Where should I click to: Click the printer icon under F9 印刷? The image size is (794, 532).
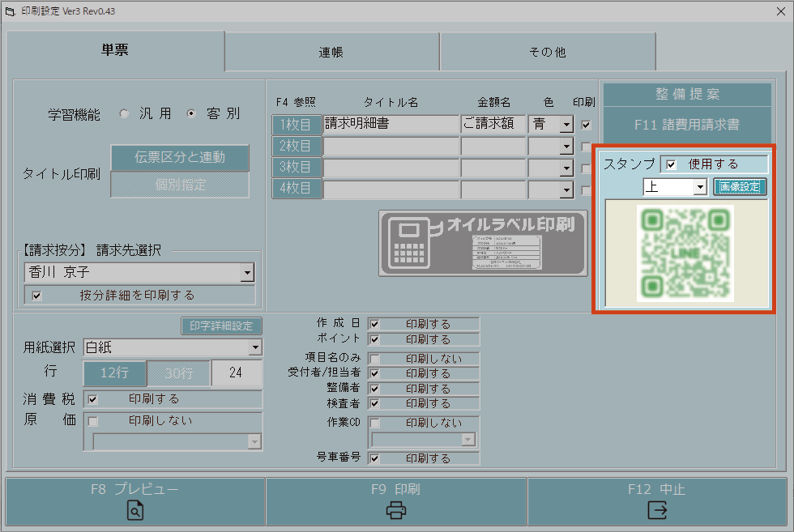tap(396, 510)
